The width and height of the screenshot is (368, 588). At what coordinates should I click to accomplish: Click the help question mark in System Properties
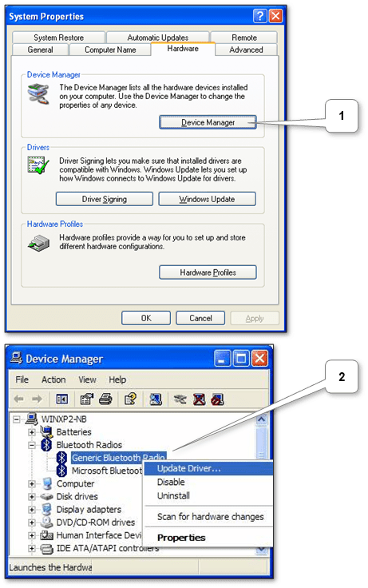coord(260,16)
